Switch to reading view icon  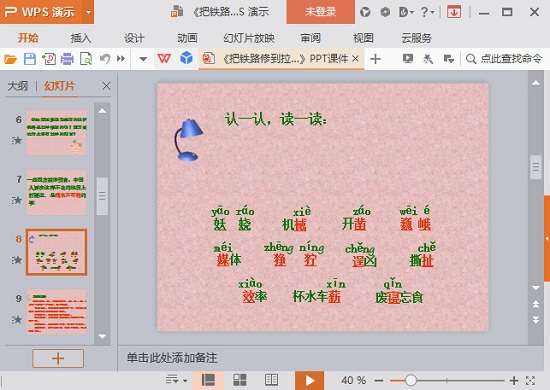point(271,380)
